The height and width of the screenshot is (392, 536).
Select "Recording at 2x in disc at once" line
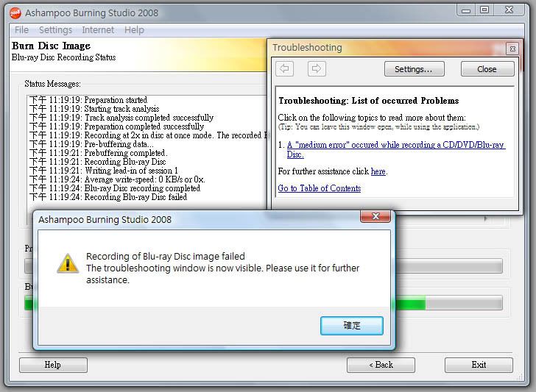click(x=148, y=135)
